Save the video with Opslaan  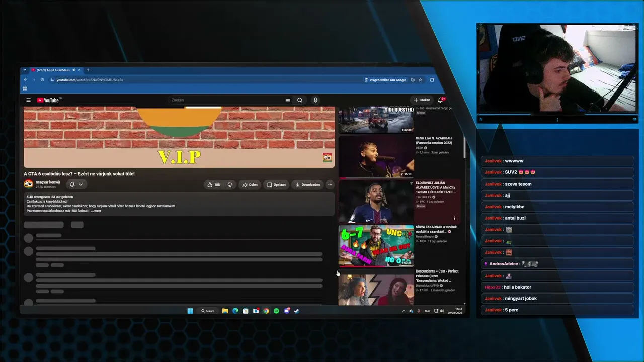[x=277, y=185]
